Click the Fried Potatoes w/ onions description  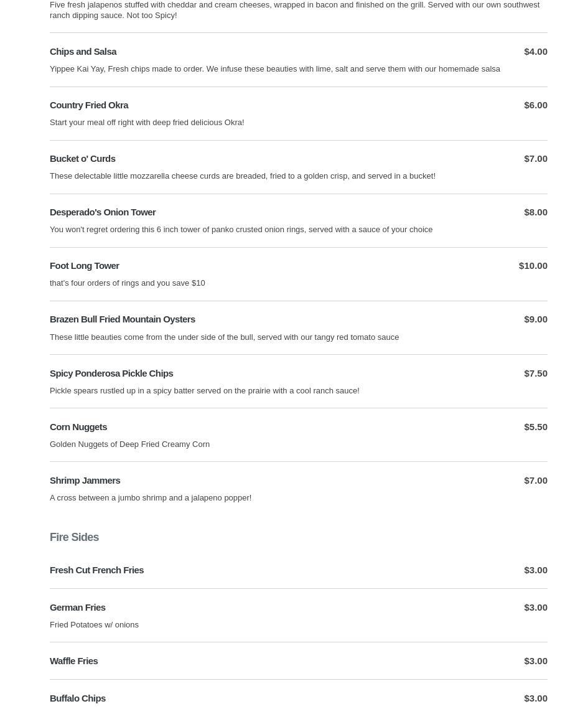(x=94, y=625)
